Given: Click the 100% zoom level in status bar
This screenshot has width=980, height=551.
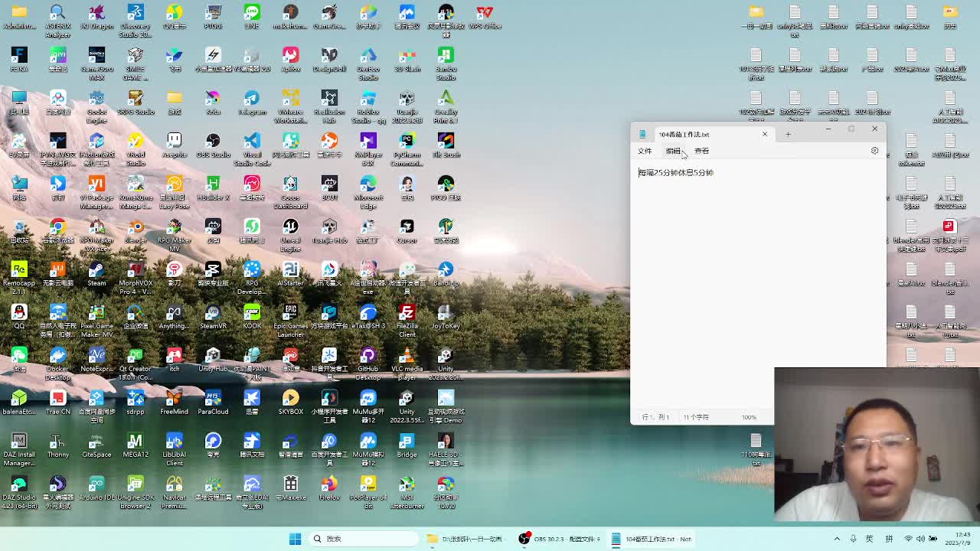Looking at the screenshot, I should point(748,417).
